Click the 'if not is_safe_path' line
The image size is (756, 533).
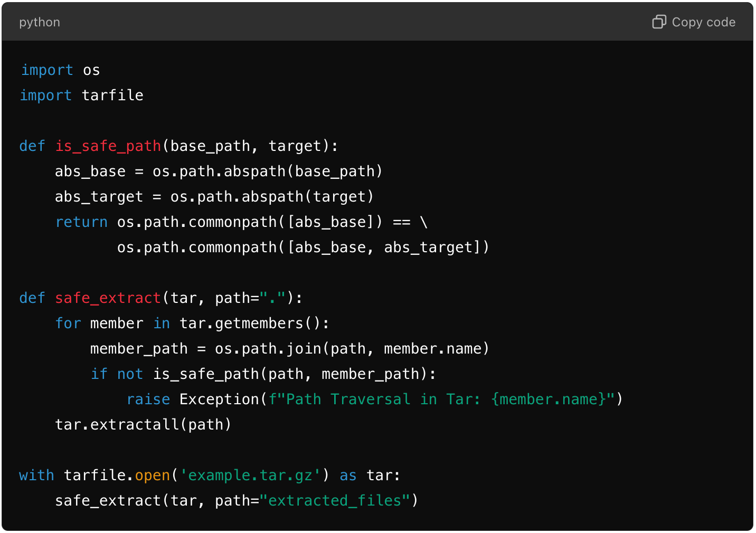point(263,374)
